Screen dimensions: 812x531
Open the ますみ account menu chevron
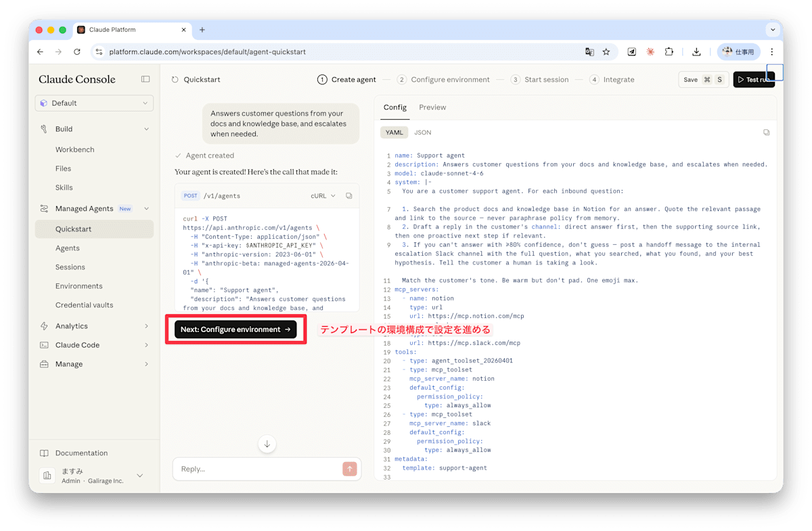[x=140, y=476]
